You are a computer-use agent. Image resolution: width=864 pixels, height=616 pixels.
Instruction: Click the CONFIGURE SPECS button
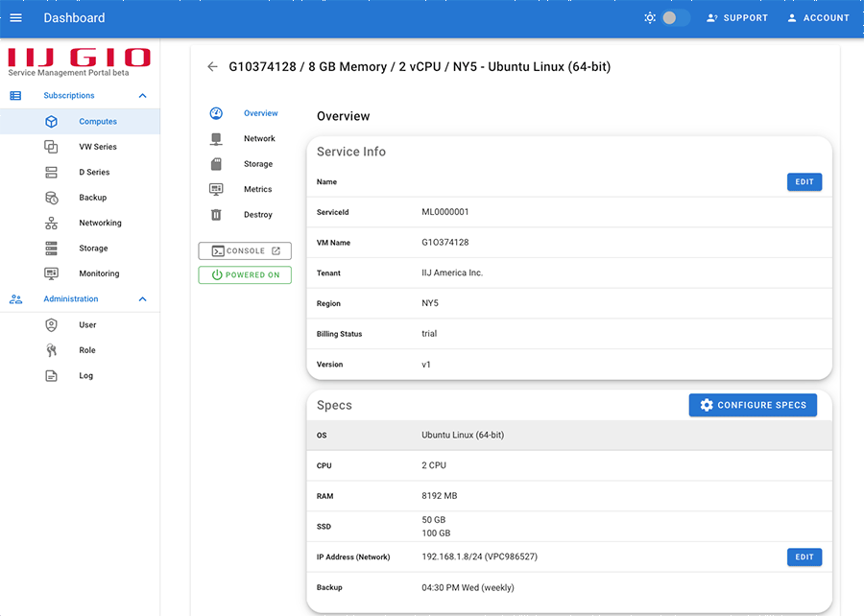click(753, 405)
